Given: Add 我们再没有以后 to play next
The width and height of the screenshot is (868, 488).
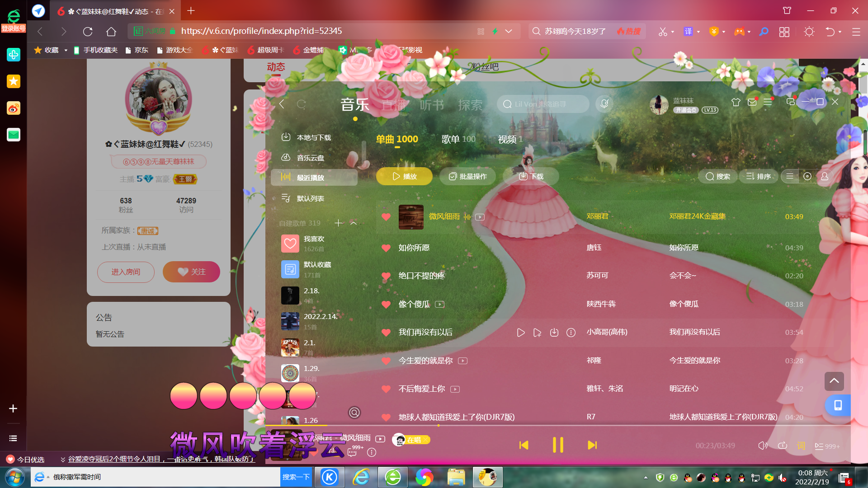Looking at the screenshot, I should coord(537,333).
